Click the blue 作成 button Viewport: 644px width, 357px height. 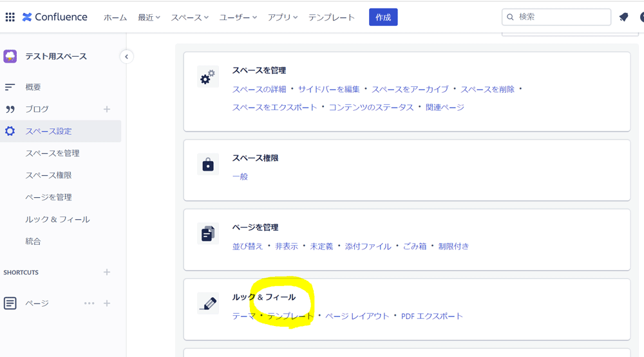pyautogui.click(x=383, y=17)
